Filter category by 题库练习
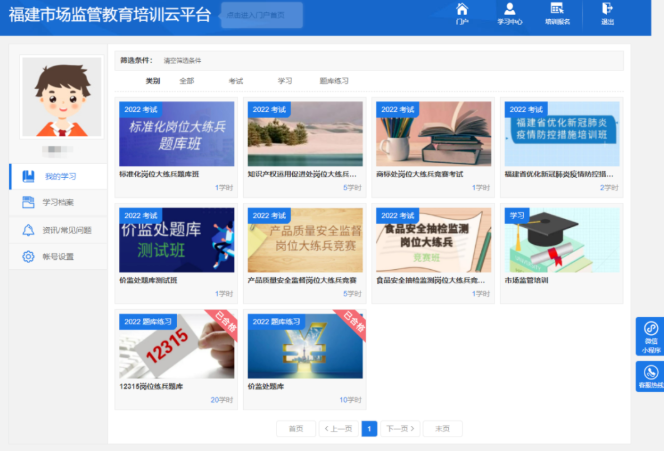This screenshot has height=455, width=664. pyautogui.click(x=334, y=80)
